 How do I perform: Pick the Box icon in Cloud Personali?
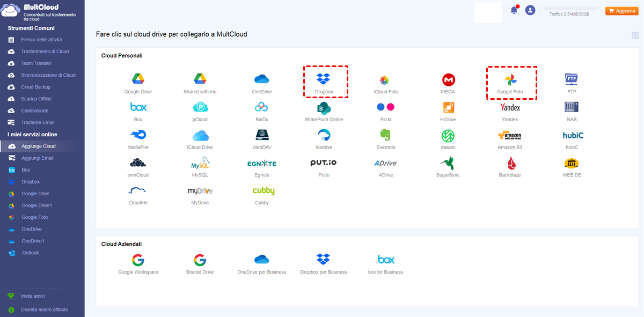[x=138, y=107]
